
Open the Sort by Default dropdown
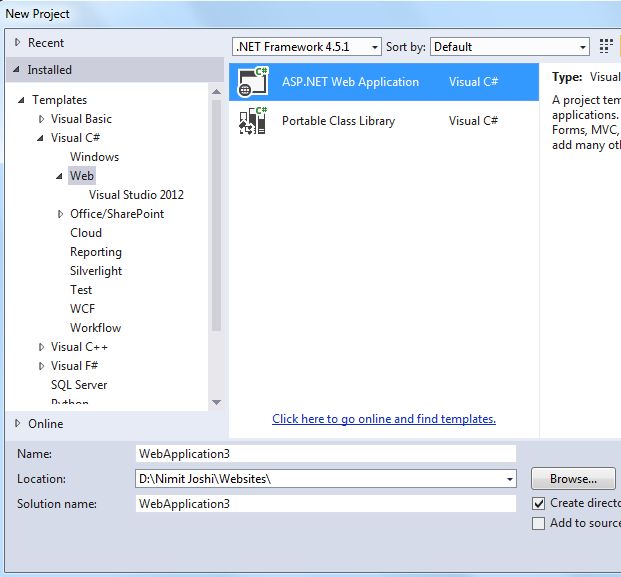pos(510,47)
